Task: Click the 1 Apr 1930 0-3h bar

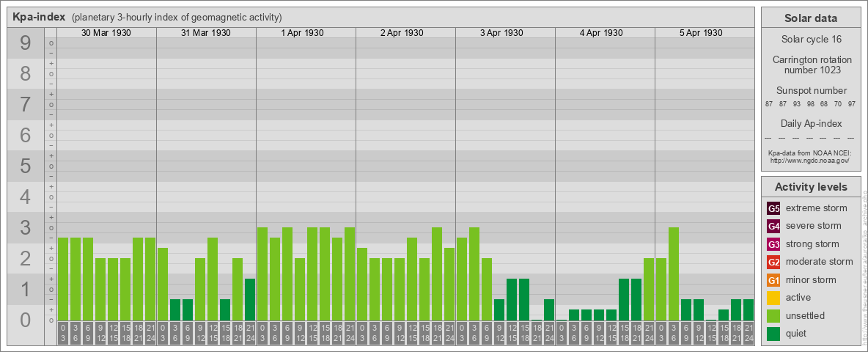Action: (262, 274)
